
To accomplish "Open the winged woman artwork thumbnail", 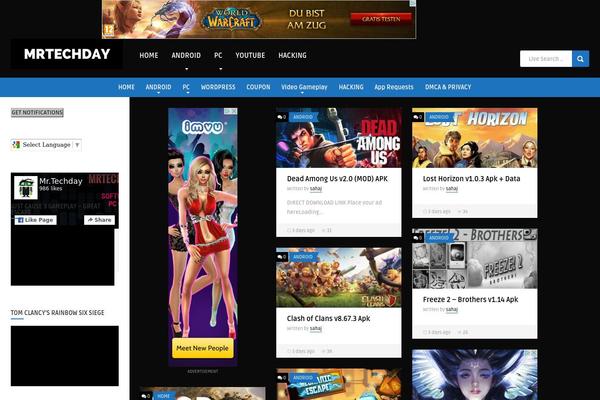I will (474, 375).
